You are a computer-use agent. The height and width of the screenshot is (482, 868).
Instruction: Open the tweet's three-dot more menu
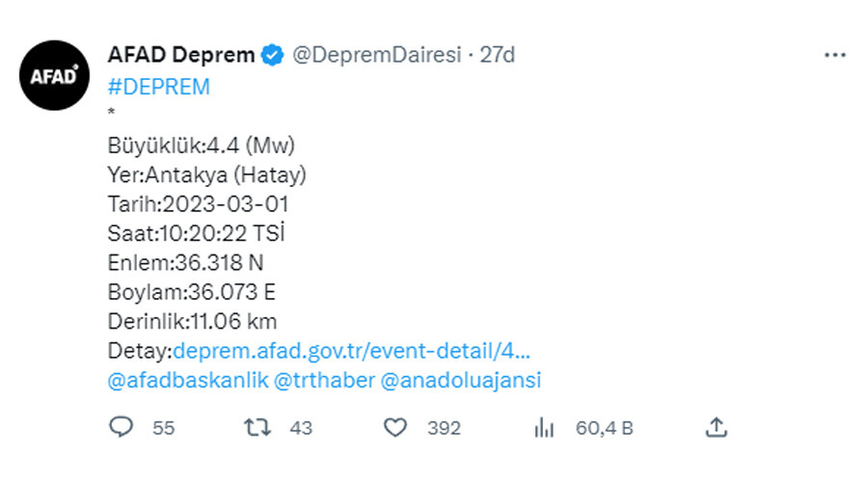coord(834,54)
